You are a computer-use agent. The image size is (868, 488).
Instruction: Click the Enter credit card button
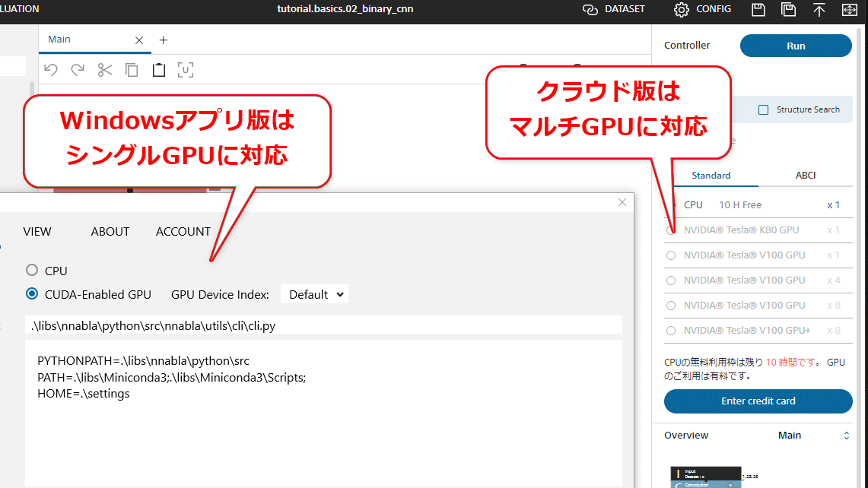(x=758, y=401)
